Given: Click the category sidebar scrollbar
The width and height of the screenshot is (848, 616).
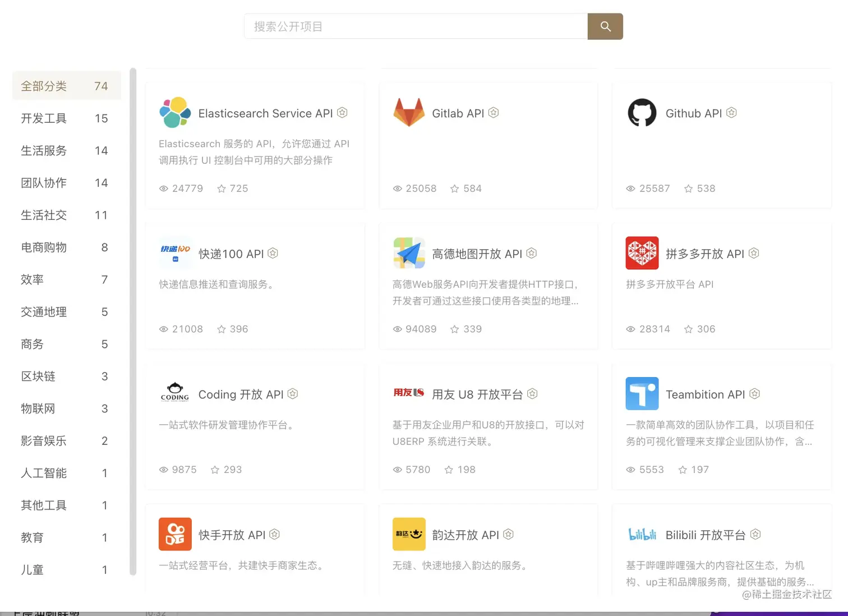Looking at the screenshot, I should [133, 321].
